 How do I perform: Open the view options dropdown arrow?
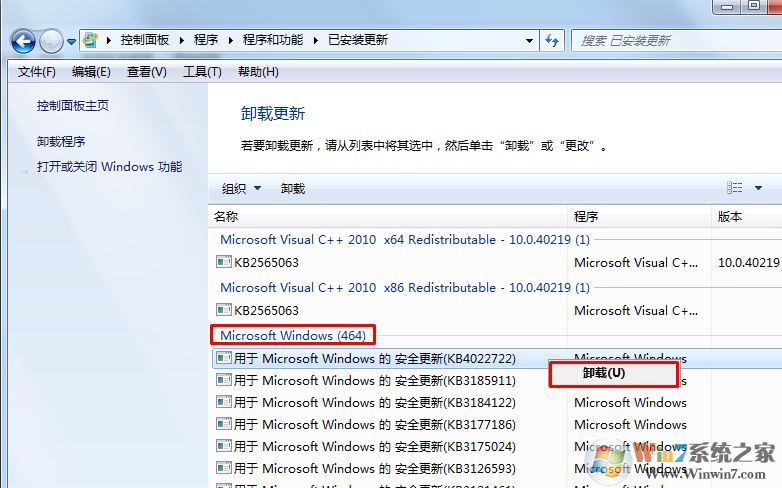coord(759,188)
